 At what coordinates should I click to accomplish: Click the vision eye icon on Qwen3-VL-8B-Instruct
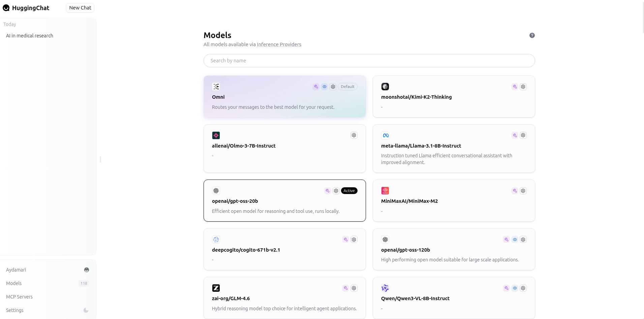coord(515,288)
